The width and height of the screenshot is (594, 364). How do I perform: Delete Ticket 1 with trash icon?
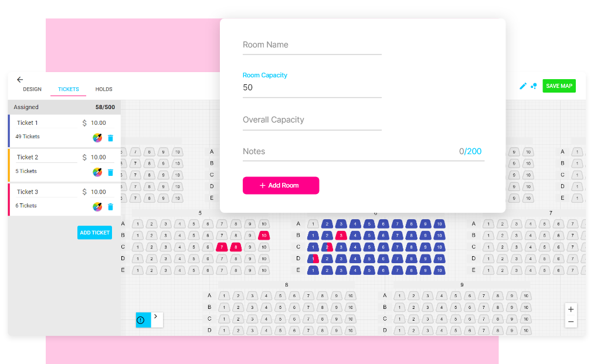point(110,138)
